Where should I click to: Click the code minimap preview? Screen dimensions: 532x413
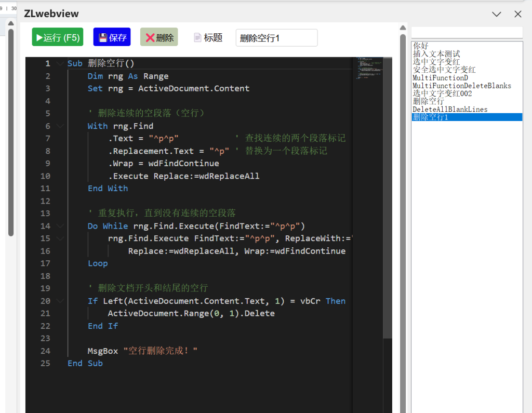(x=368, y=68)
